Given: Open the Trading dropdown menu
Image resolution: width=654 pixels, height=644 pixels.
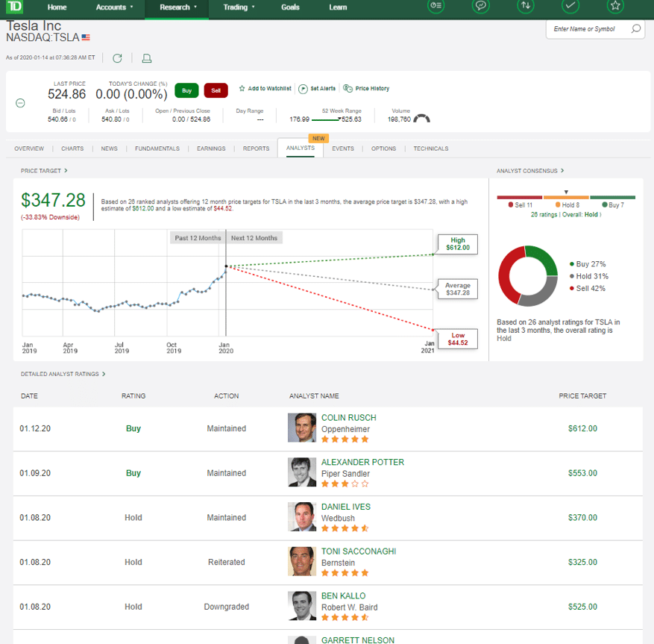Looking at the screenshot, I should click(239, 7).
